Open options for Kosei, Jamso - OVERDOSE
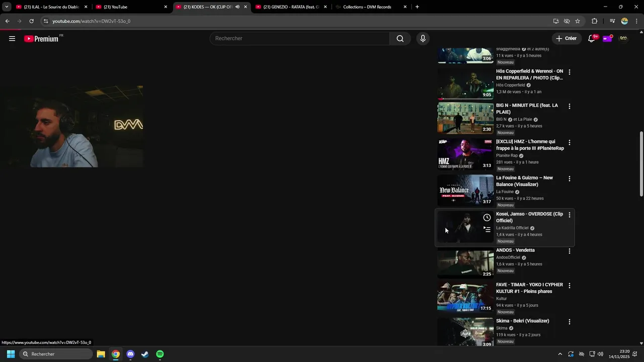The height and width of the screenshot is (362, 644). tap(569, 215)
